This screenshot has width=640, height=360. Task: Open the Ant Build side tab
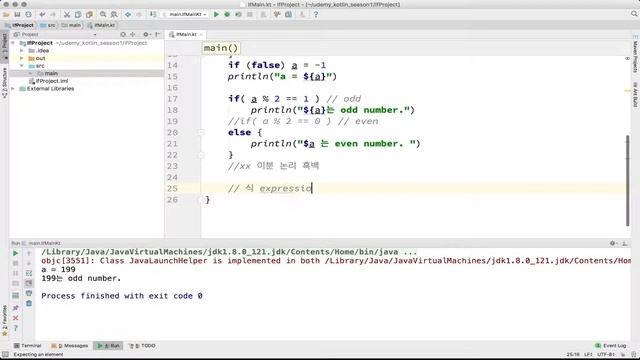coord(635,94)
